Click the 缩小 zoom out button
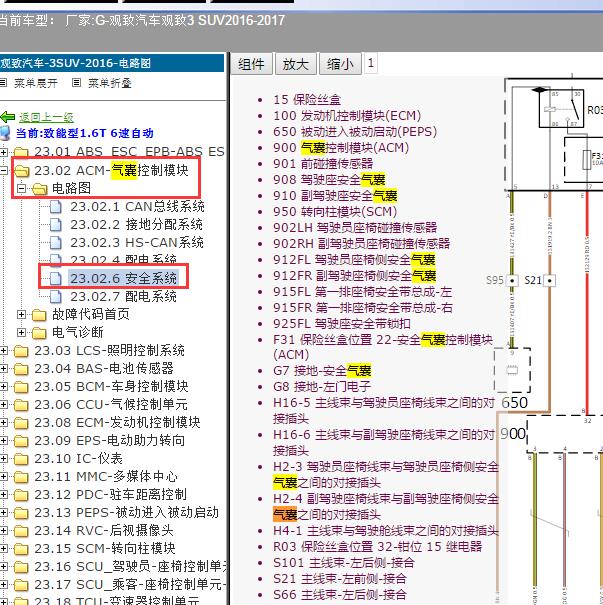 (x=340, y=64)
